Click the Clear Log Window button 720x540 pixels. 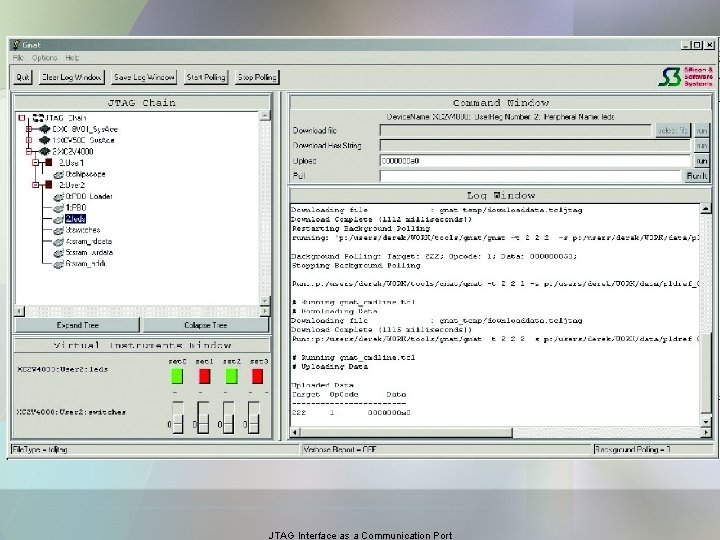coord(73,77)
